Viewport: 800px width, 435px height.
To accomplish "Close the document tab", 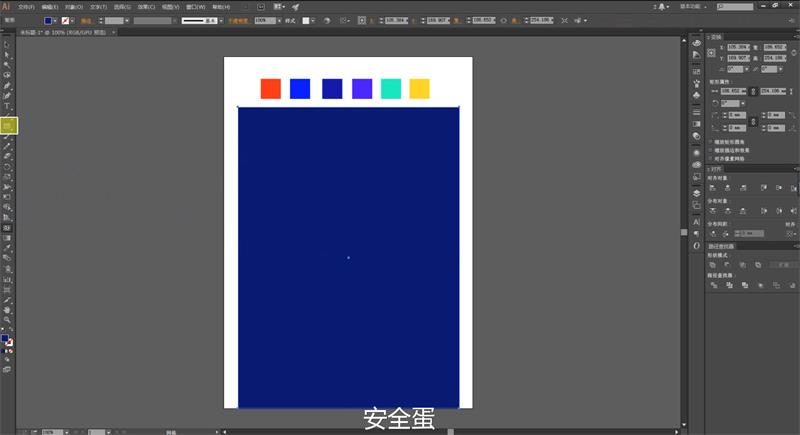I will pyautogui.click(x=113, y=32).
